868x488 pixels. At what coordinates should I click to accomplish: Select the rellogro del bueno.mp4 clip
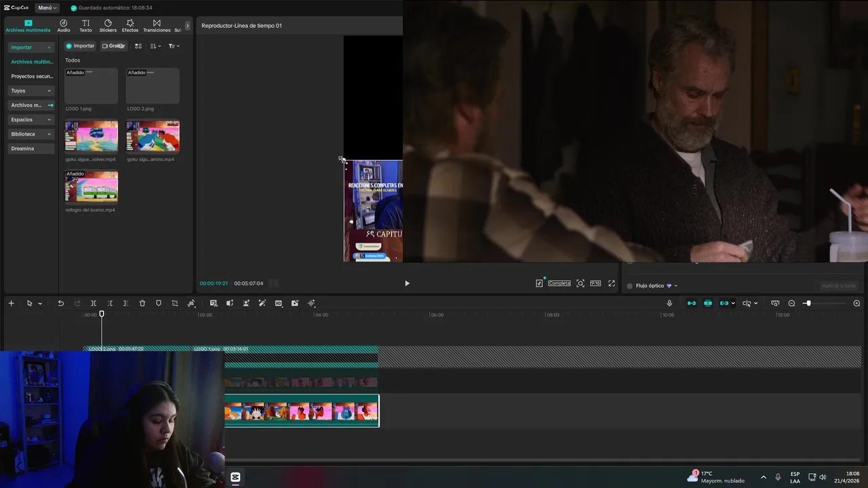click(91, 186)
